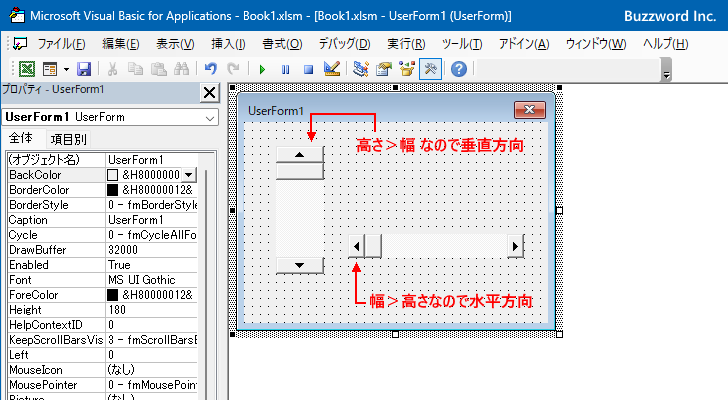This screenshot has height=400, width=728.
Task: Click the white BackColor color swatch
Action: click(x=112, y=175)
